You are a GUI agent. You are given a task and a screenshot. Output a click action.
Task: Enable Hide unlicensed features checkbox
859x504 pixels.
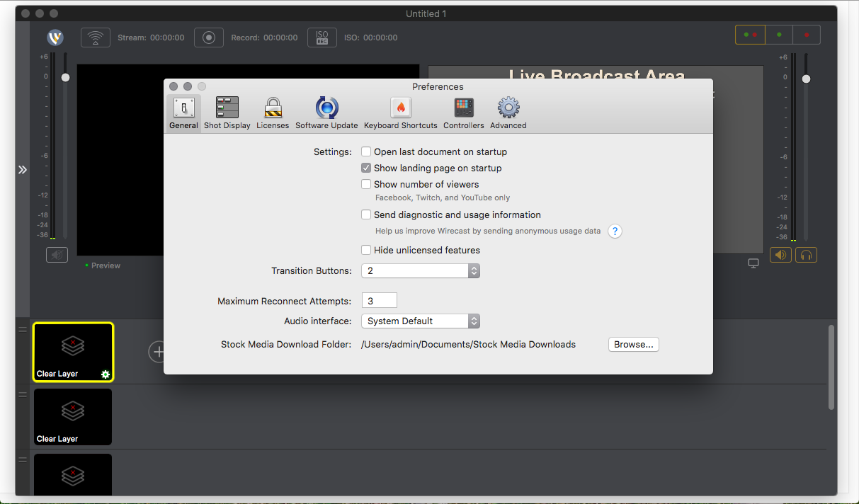coord(366,250)
